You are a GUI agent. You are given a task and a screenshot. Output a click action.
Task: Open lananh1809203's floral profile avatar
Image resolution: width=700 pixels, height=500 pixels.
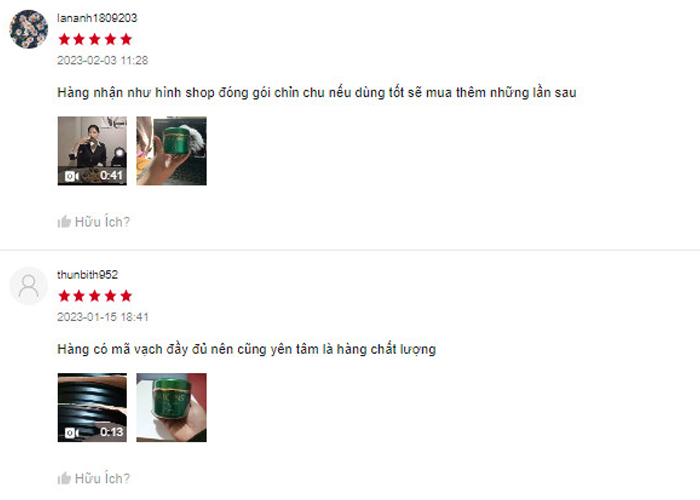click(29, 29)
